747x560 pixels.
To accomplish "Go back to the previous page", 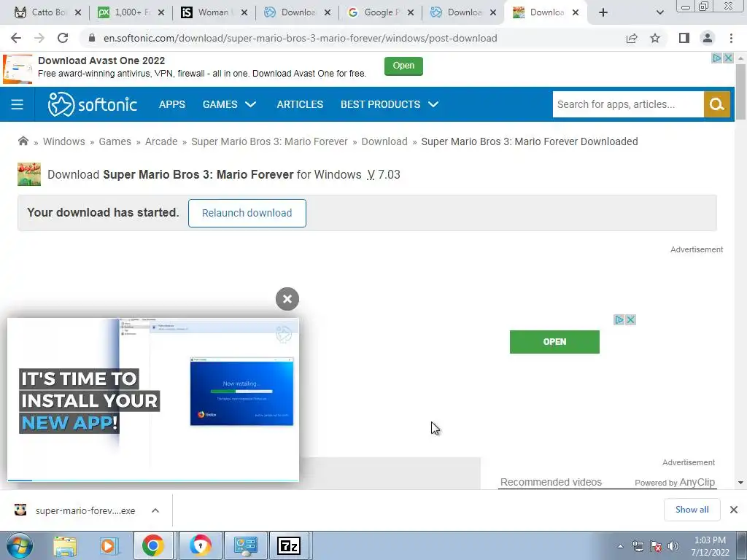I will pyautogui.click(x=16, y=38).
